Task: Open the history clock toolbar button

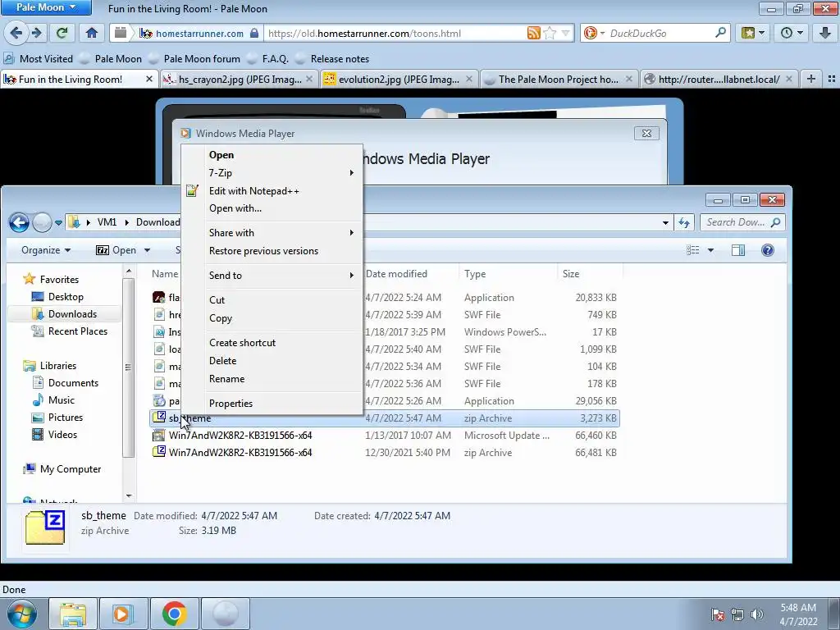Action: pyautogui.click(x=792, y=33)
